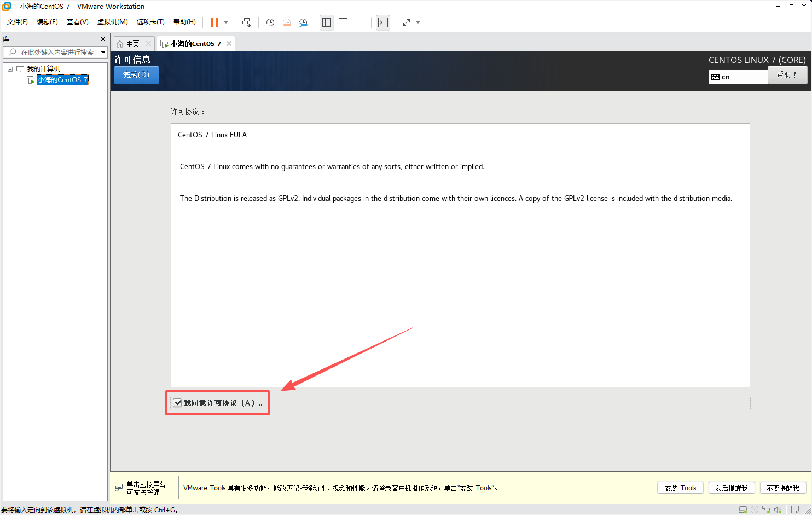Take a snapshot of the virtual machine
Image resolution: width=812 pixels, height=515 pixels.
coord(270,22)
